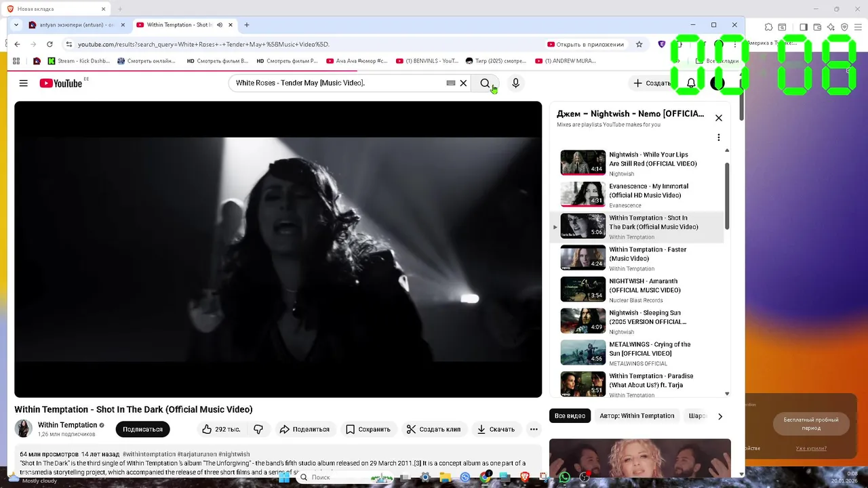Reload the current page
This screenshot has width=868, height=488.
click(x=50, y=44)
